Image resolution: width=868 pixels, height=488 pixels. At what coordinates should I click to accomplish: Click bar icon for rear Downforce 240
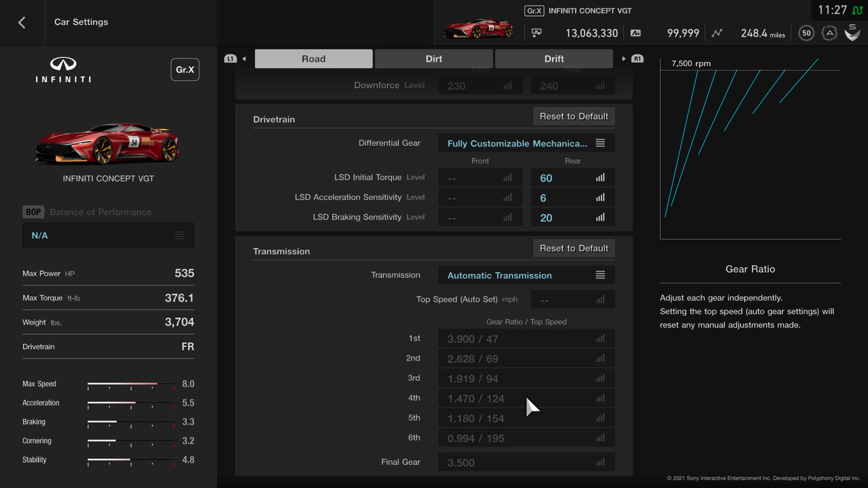pyautogui.click(x=600, y=86)
